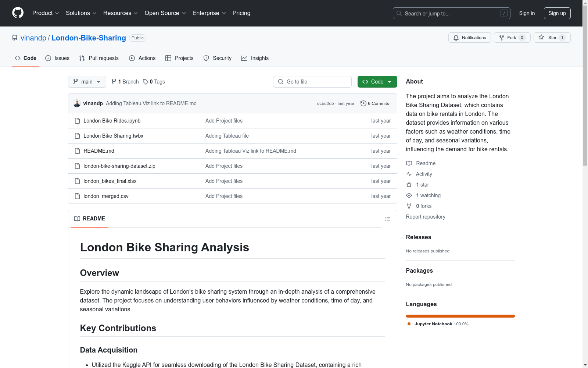This screenshot has width=588, height=368.
Task: Open the Insights tab graph icon
Action: pos(244,58)
